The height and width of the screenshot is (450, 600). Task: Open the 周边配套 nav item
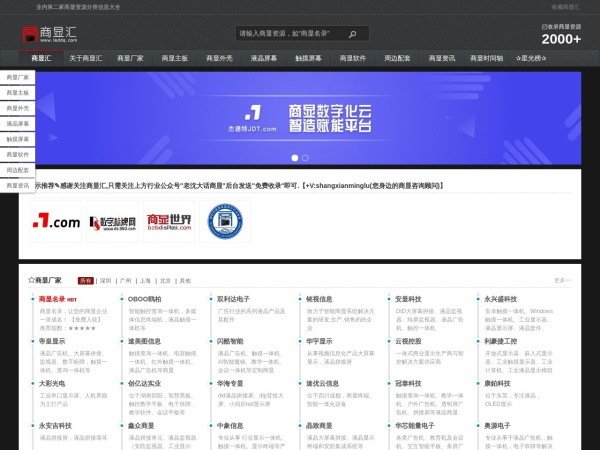[397, 58]
